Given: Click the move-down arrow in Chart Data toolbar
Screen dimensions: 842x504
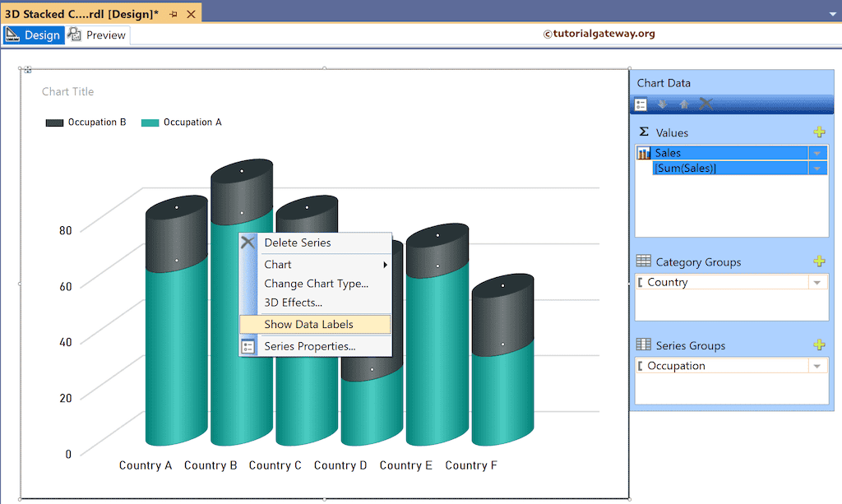Looking at the screenshot, I should click(663, 104).
